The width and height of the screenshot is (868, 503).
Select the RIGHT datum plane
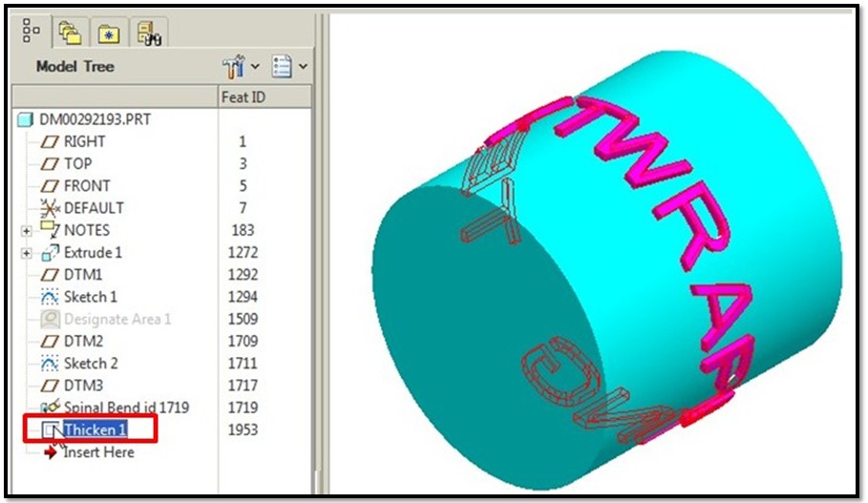coord(84,141)
